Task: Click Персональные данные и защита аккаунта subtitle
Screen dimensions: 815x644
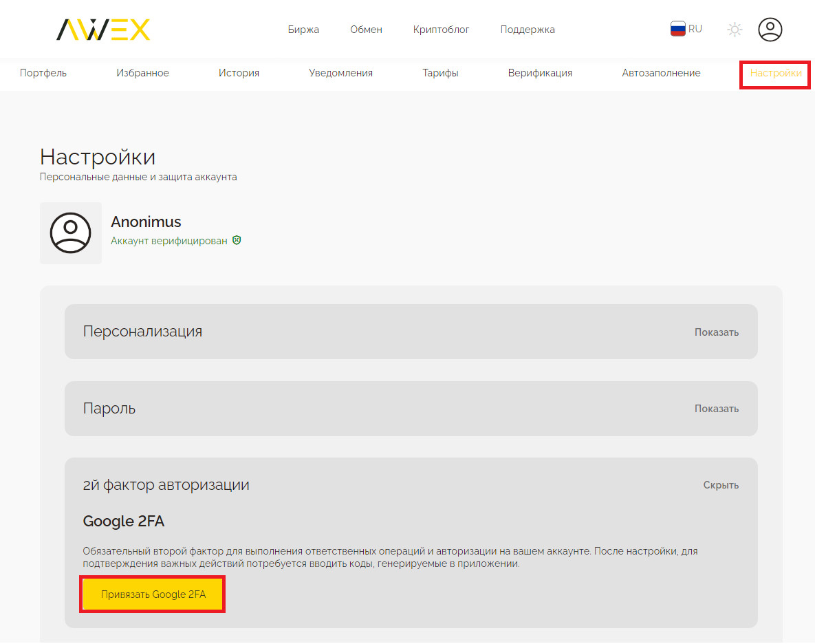Action: pos(138,177)
